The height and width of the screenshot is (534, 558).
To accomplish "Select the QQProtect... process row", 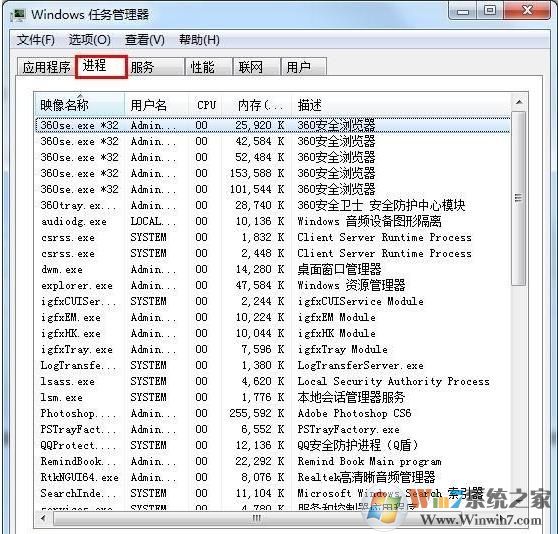I will point(273,445).
